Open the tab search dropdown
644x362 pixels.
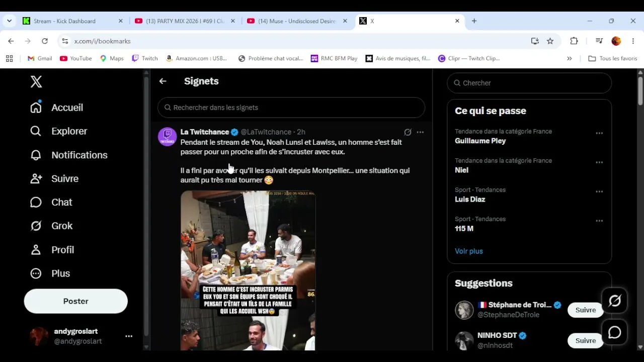click(x=9, y=21)
